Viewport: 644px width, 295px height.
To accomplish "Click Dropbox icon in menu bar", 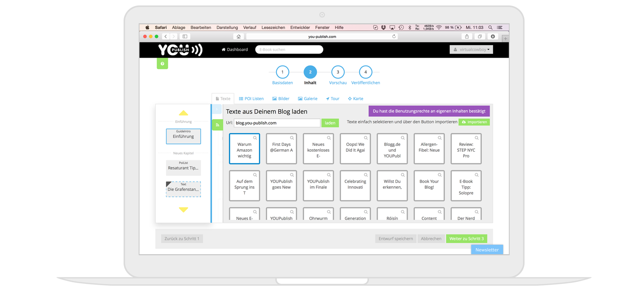I will [383, 28].
